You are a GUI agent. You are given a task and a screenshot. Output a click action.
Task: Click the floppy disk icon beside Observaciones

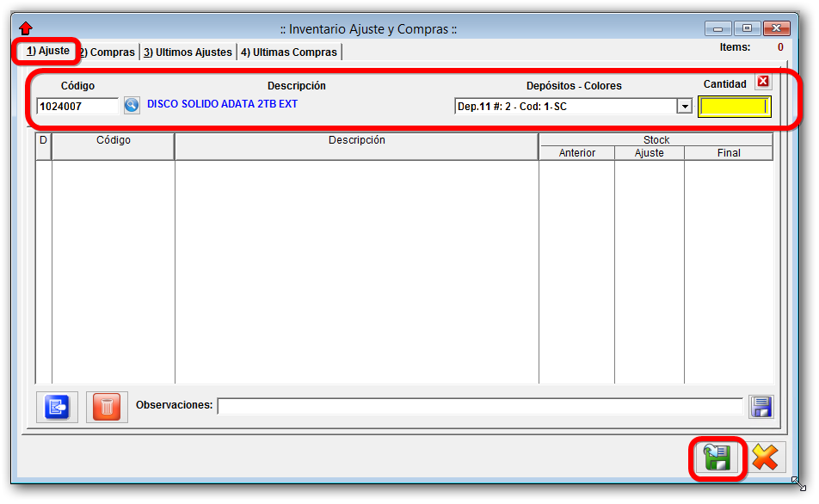(761, 407)
